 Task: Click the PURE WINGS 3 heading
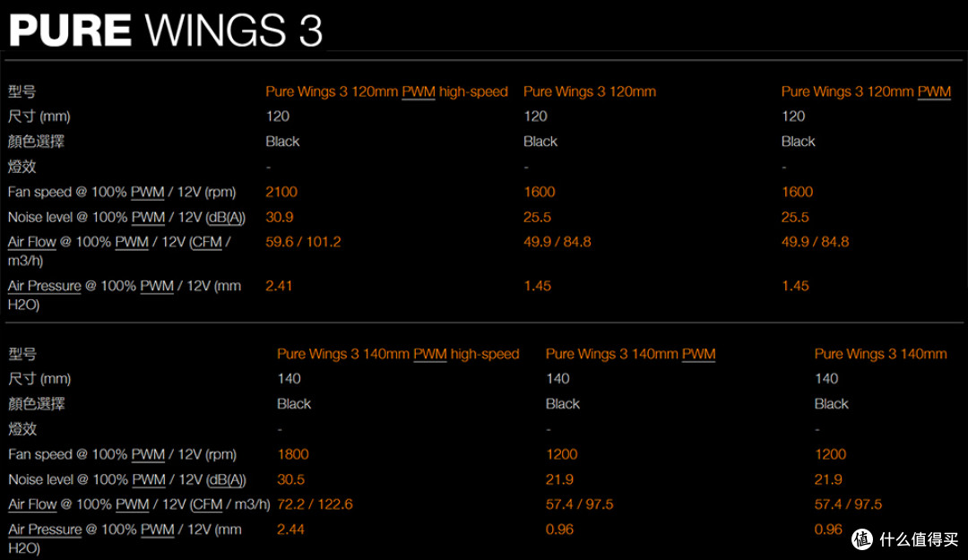pyautogui.click(x=166, y=30)
